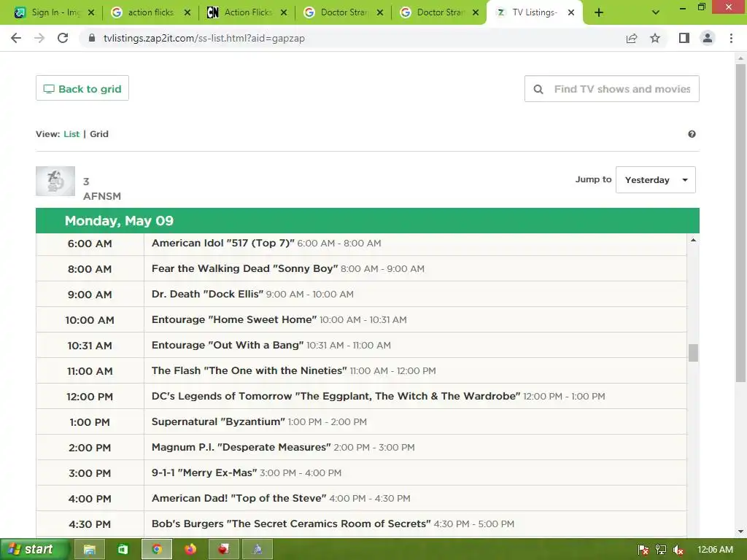Switch to Cartoon Network Action Flicks tab
The width and height of the screenshot is (747, 560).
point(247,12)
